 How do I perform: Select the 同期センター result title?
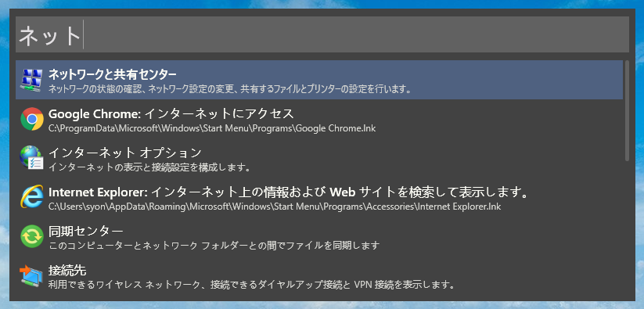(x=86, y=231)
